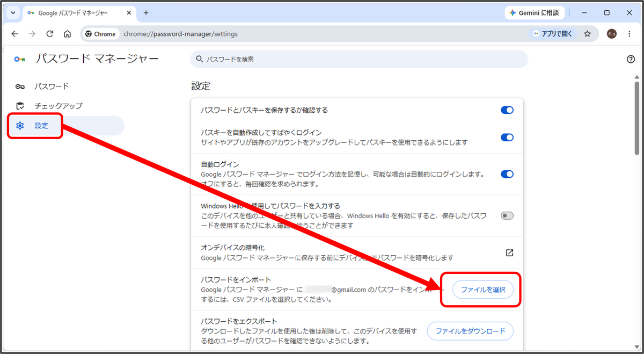Select the Google パスワード マネージャー tab
Viewport: 644px width, 354px height.
pyautogui.click(x=78, y=12)
